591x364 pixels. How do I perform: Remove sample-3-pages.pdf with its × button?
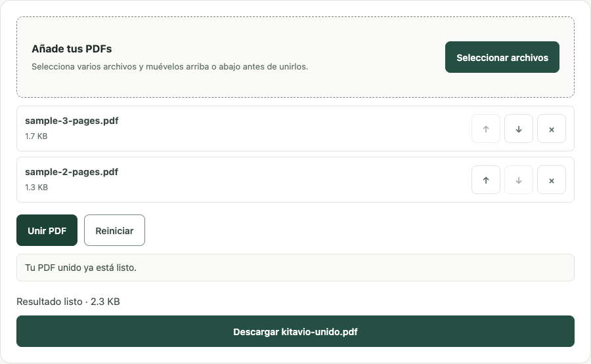click(x=552, y=129)
